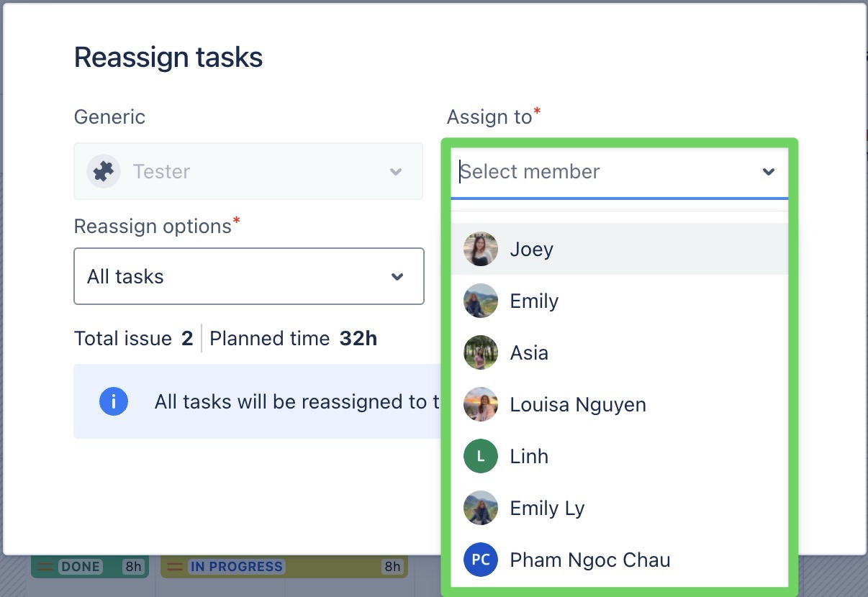Select Emily from the member list
Screen dimensions: 868x597
tap(534, 301)
